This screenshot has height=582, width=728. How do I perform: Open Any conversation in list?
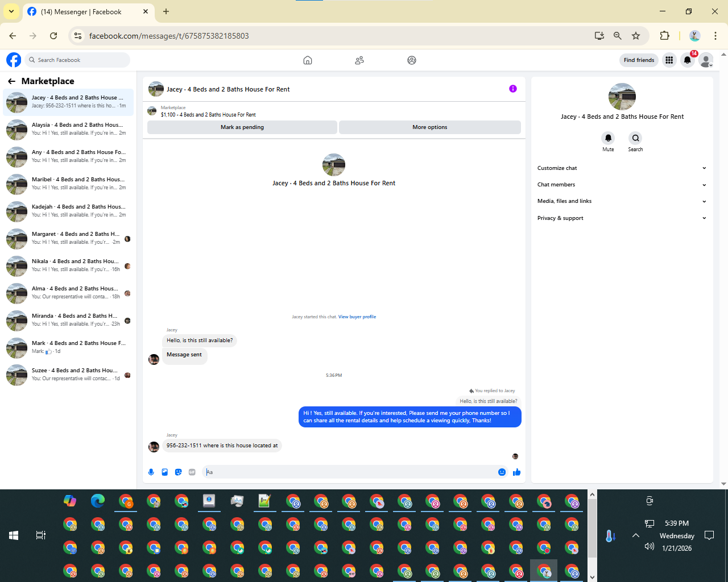(68, 157)
